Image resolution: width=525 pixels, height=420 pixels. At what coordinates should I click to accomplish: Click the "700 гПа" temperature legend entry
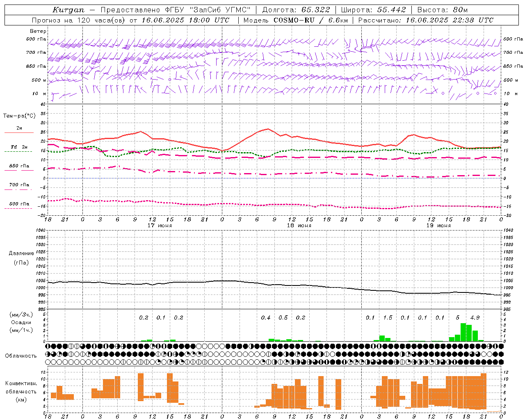(19, 185)
